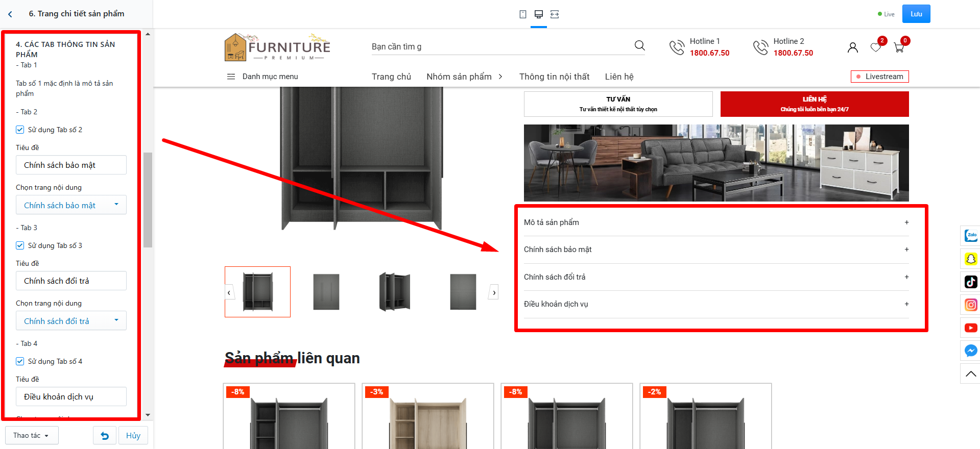Open Tab 2 content page dropdown
Viewport: 980px width, 449px height.
pyautogui.click(x=71, y=205)
